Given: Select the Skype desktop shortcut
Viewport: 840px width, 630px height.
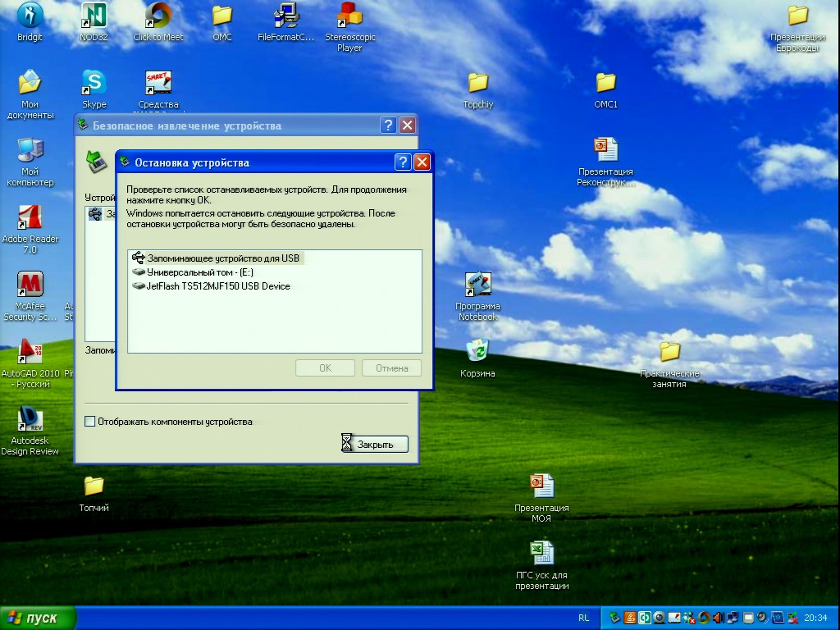Looking at the screenshot, I should pos(94,89).
